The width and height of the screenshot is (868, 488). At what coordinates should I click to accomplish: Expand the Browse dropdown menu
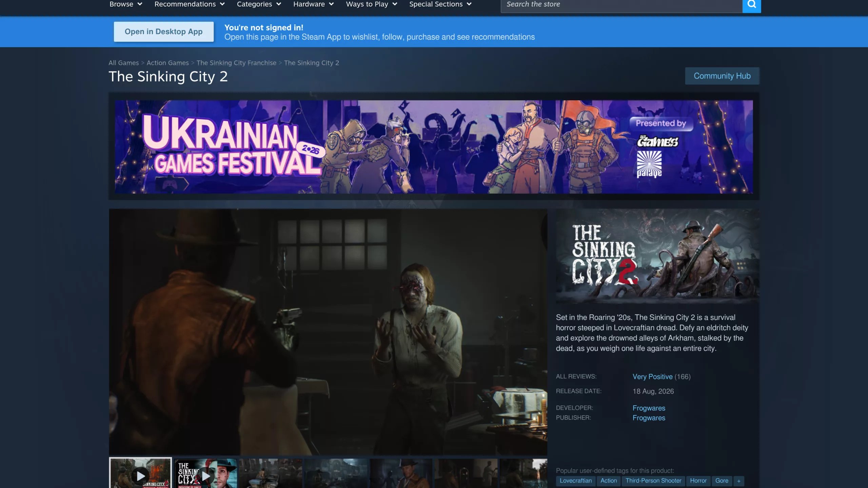(125, 4)
